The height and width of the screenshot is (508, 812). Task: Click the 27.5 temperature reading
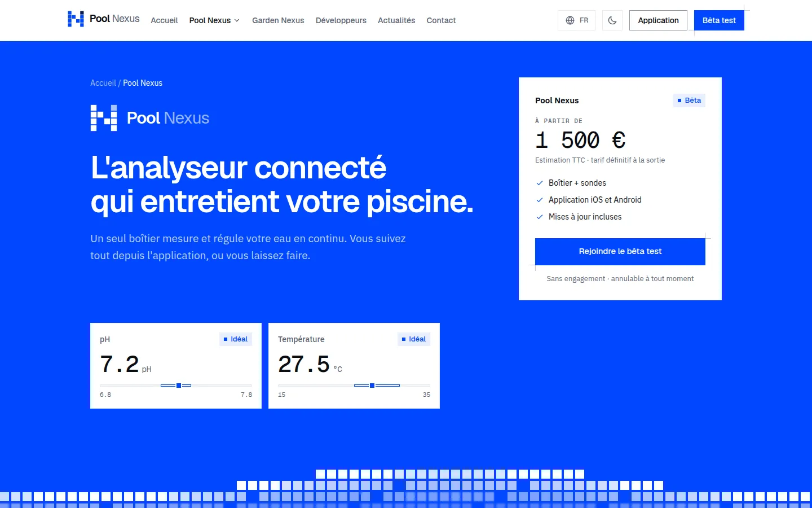pyautogui.click(x=304, y=365)
